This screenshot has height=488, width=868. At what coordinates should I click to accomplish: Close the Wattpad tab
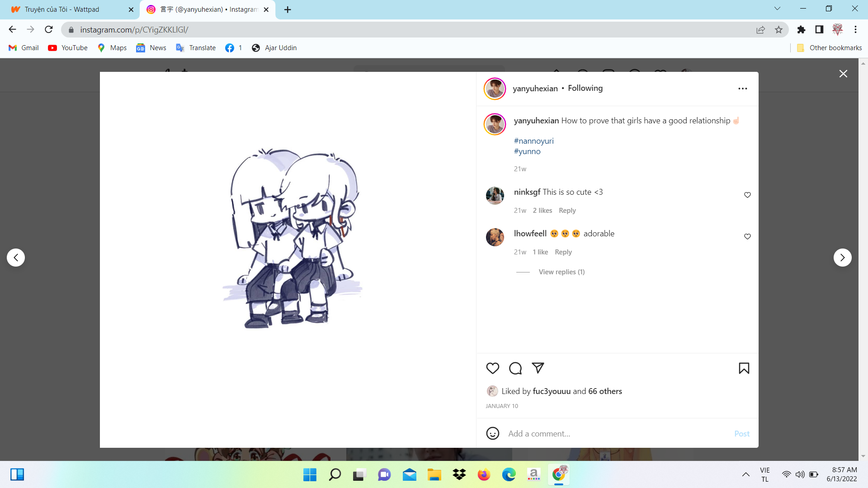click(x=131, y=9)
